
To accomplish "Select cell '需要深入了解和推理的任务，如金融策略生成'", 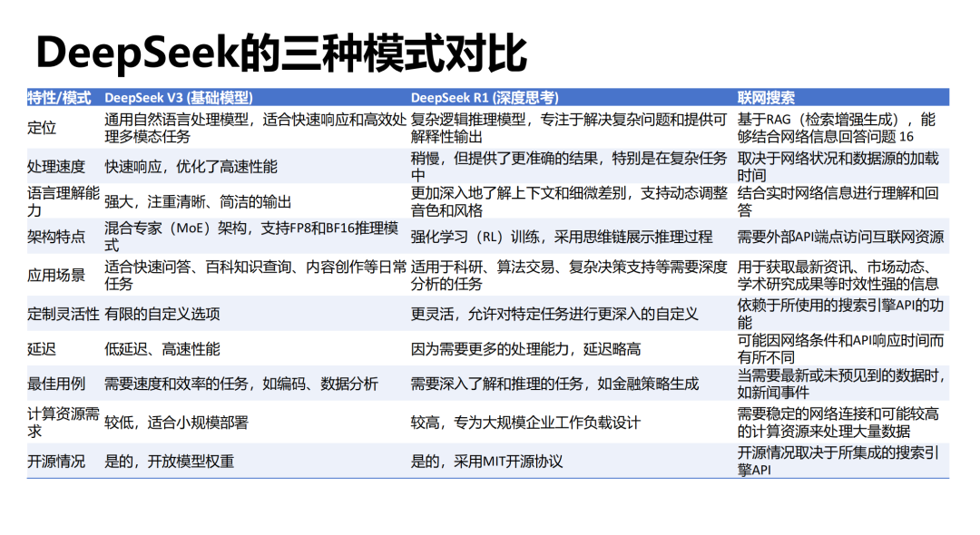I will click(x=554, y=384).
